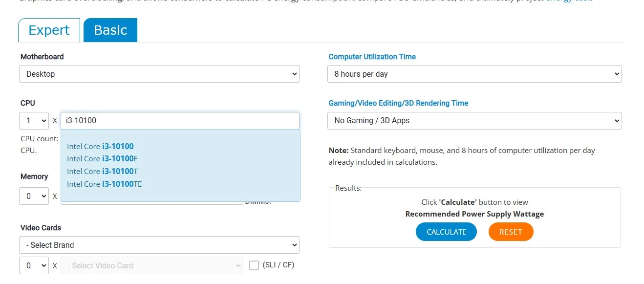Open the Video Cards Select Brand dropdown
This screenshot has width=644, height=284.
pyautogui.click(x=159, y=245)
